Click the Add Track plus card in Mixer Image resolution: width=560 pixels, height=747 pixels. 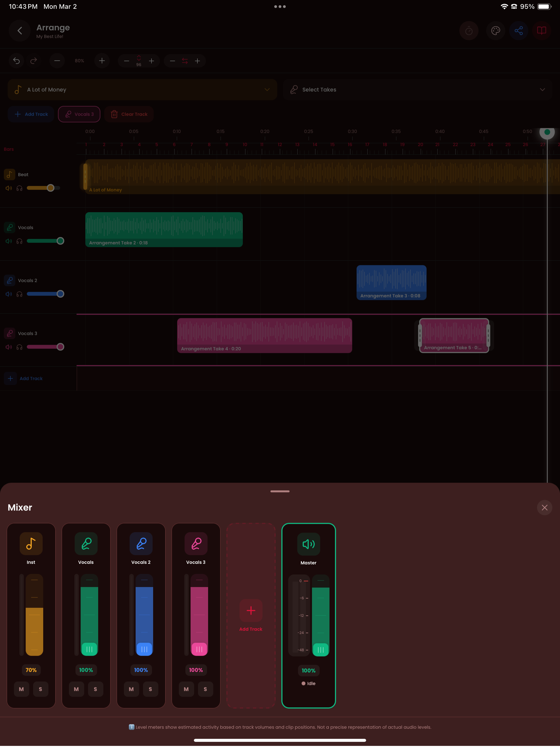point(251,616)
